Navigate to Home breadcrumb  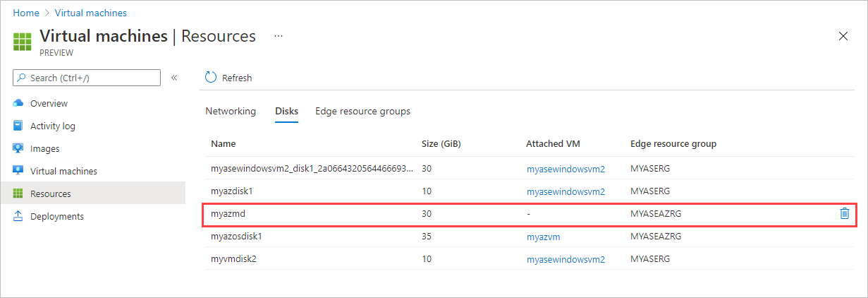(x=26, y=13)
